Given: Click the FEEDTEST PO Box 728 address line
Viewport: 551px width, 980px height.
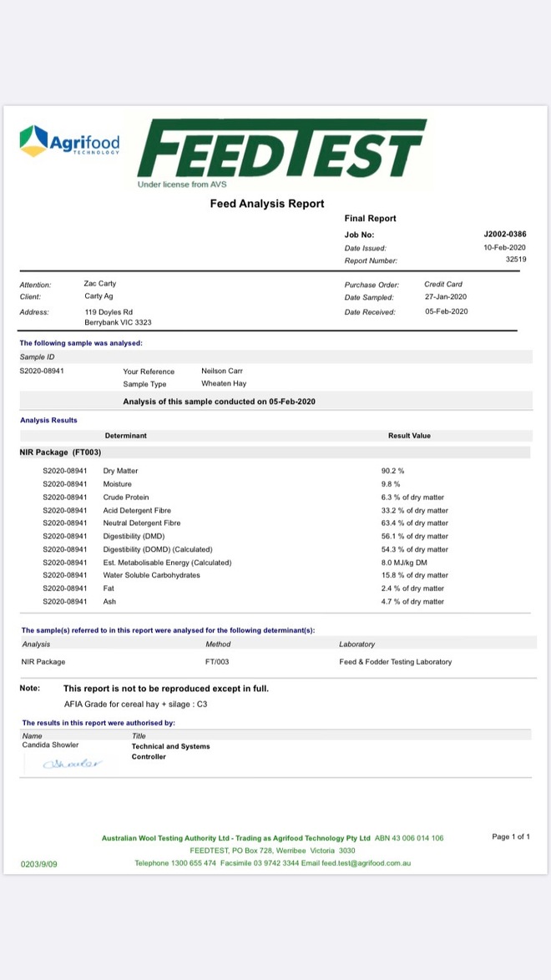Looking at the screenshot, I should (x=273, y=851).
